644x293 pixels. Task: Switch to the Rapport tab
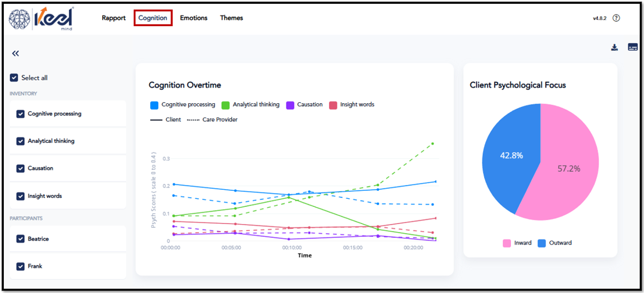coord(114,18)
